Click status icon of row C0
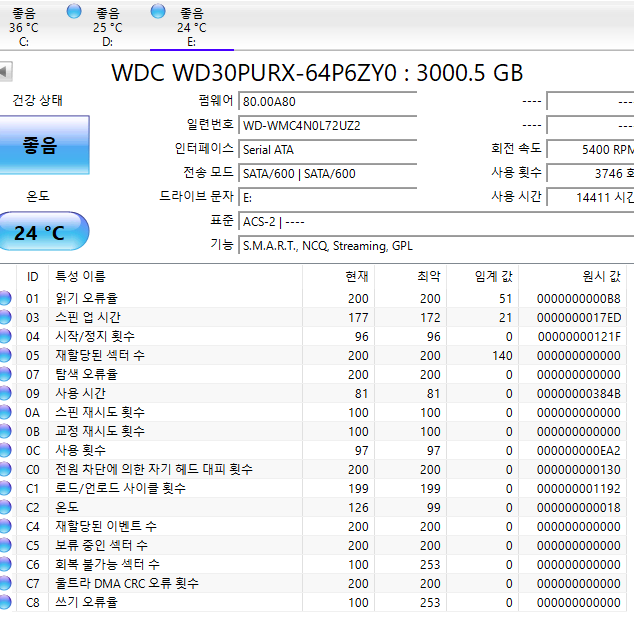Viewport: 634px width, 634px height. point(5,469)
